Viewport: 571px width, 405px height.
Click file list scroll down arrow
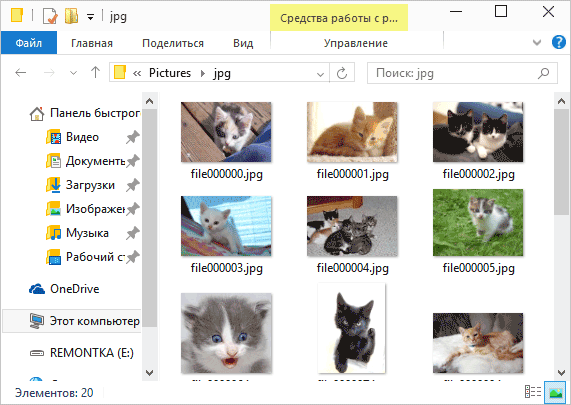point(561,372)
